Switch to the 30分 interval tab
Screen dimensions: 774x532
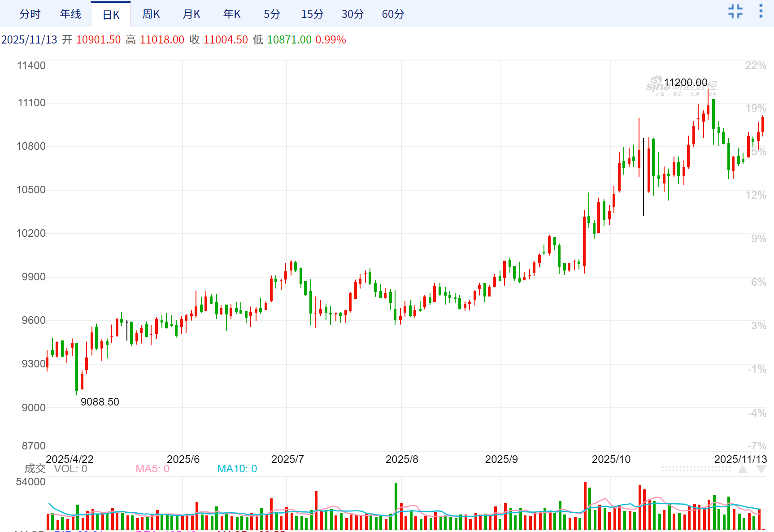[x=352, y=14]
